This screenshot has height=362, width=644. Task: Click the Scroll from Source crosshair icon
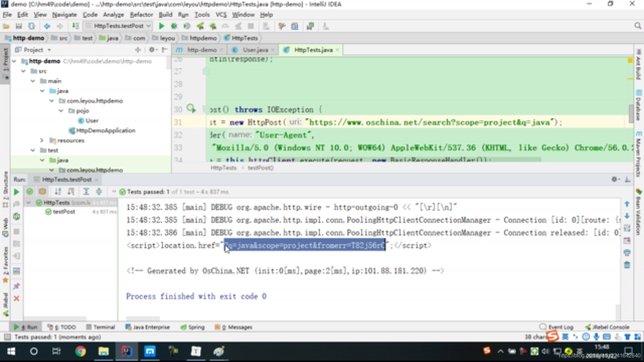point(138,50)
